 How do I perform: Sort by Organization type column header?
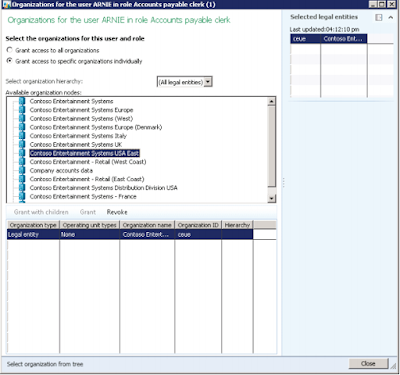(33, 225)
